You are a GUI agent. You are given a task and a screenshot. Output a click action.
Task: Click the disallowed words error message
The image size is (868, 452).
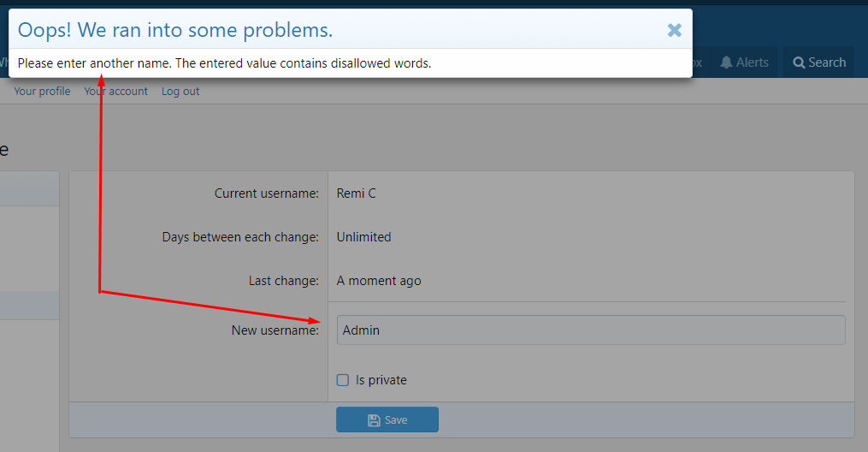(224, 63)
